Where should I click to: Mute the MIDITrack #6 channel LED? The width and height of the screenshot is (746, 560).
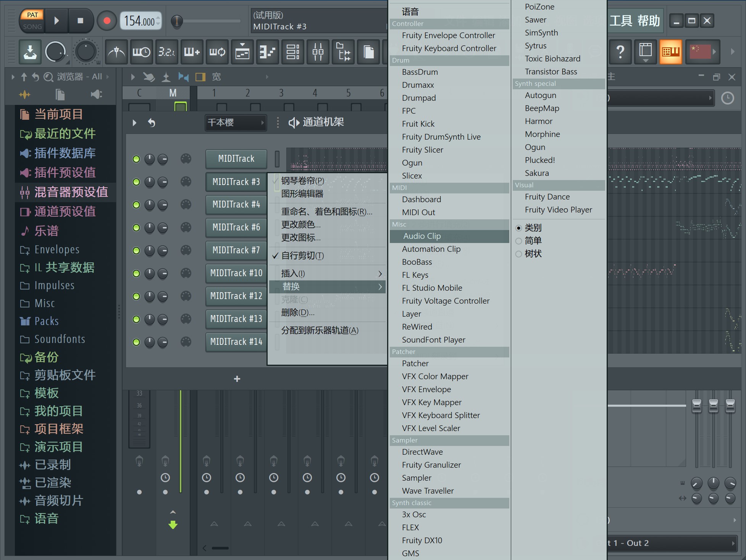pos(136,228)
